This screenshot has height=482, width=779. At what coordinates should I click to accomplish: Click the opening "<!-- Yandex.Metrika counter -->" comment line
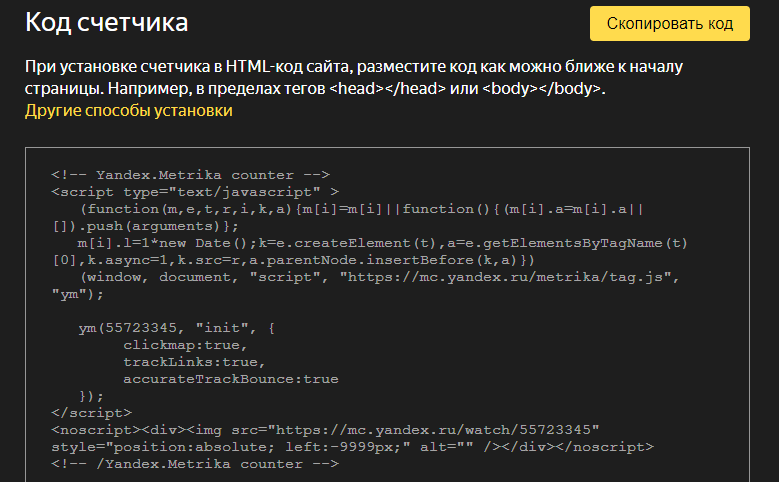190,174
